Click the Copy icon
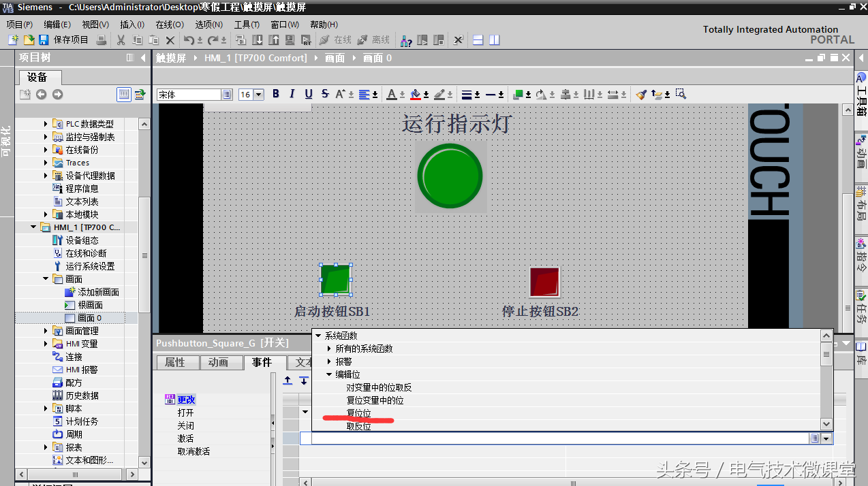 tap(138, 40)
